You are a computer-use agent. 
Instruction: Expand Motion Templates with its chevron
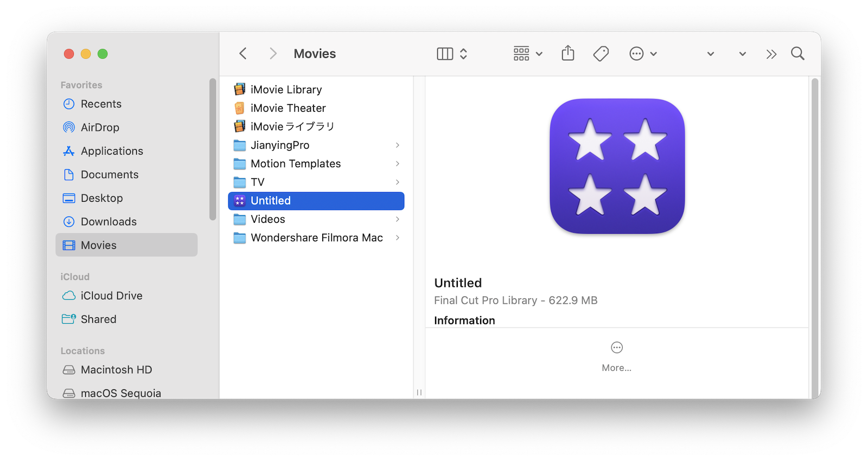[x=398, y=164]
